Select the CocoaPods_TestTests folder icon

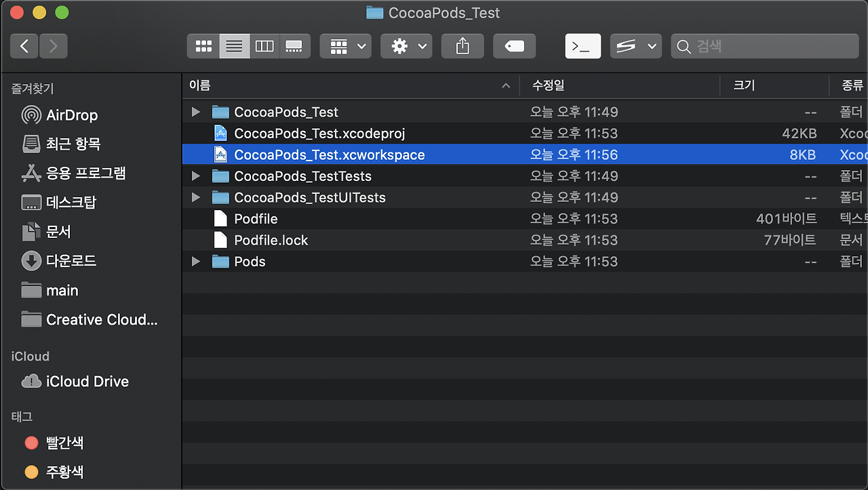[220, 176]
